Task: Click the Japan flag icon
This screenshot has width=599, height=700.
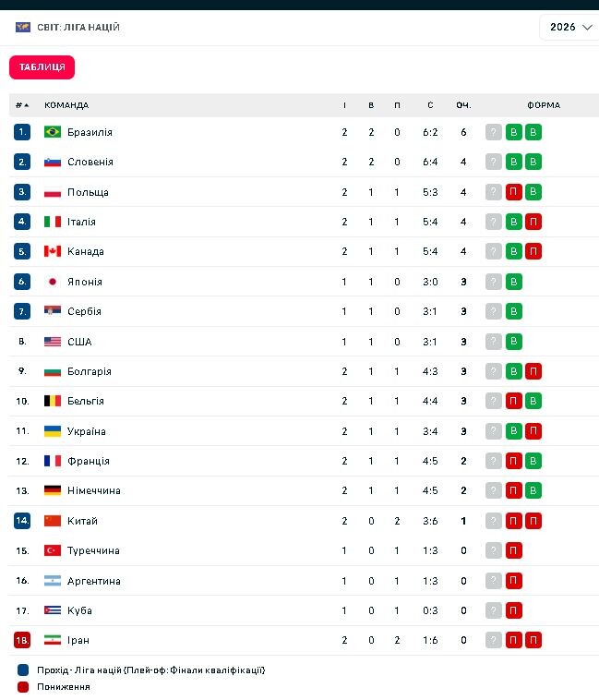Action: point(53,282)
